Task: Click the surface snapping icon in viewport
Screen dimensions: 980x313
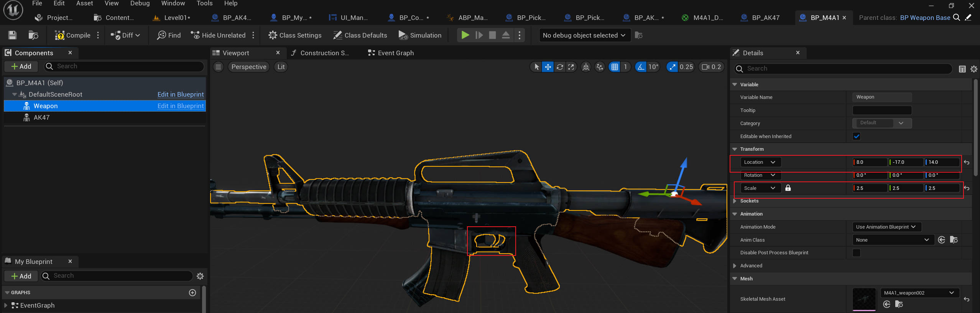Action: coord(600,67)
